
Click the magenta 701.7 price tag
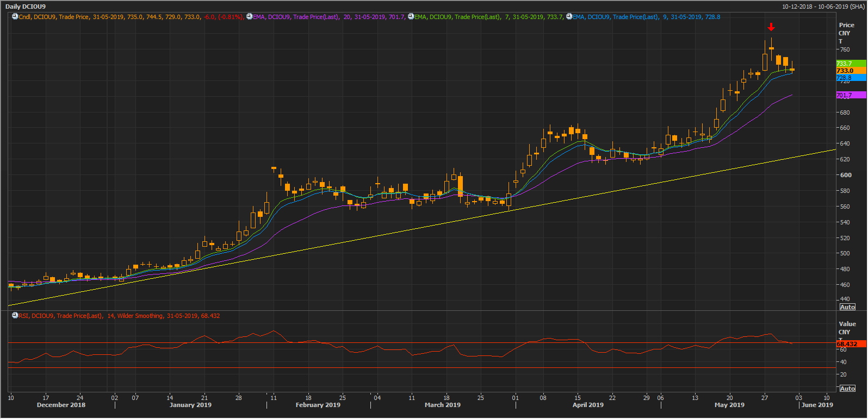tap(851, 95)
